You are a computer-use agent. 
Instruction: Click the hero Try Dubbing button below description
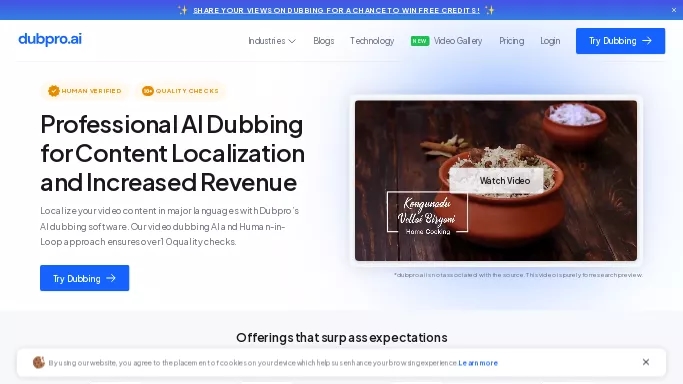coord(85,278)
